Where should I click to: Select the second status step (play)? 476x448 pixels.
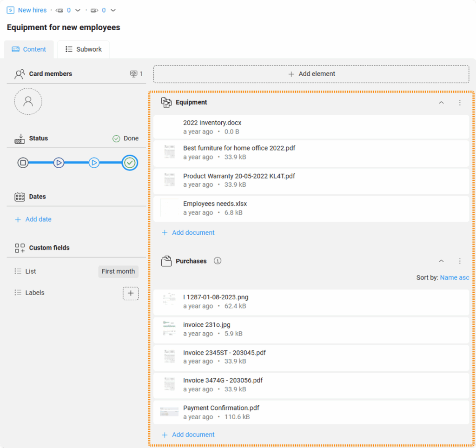[59, 163]
